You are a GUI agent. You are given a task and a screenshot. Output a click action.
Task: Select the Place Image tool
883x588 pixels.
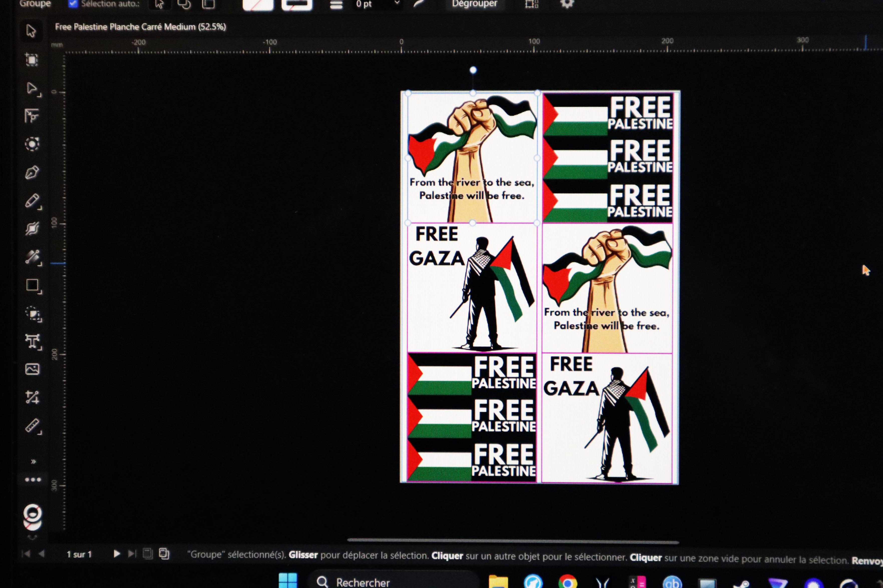point(32,369)
